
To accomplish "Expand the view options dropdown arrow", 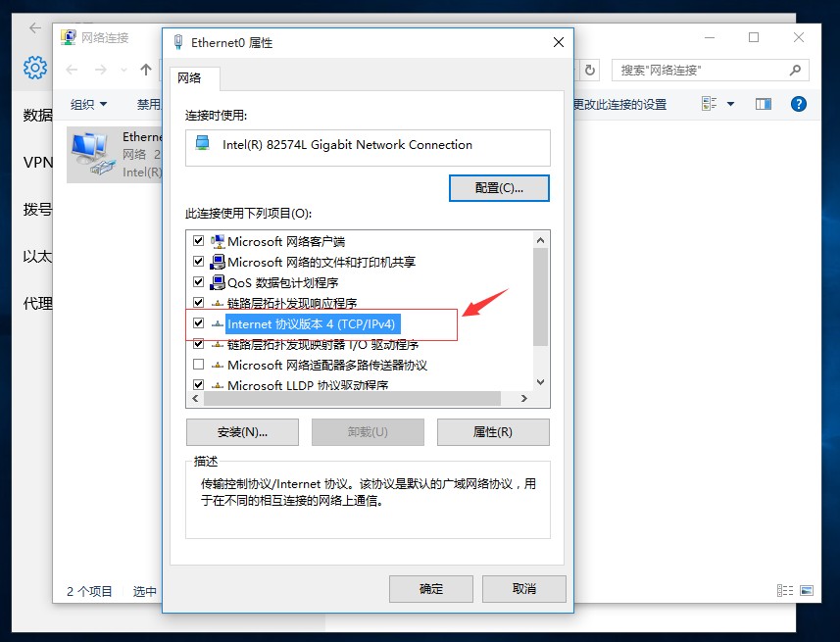I will pyautogui.click(x=731, y=104).
